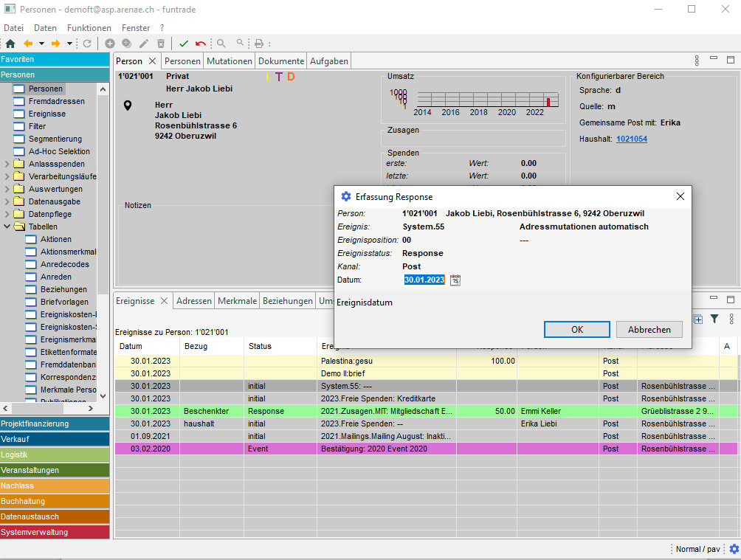Switch to the Mutationen tab

[x=230, y=61]
